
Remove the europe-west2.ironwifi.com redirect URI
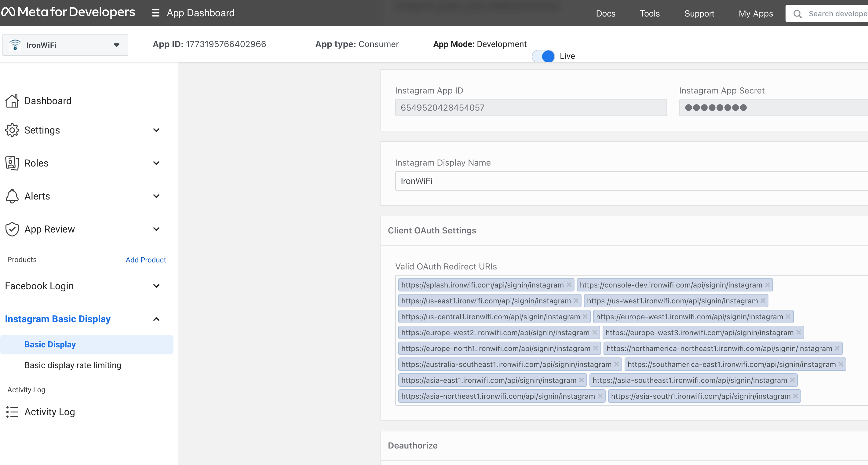(x=594, y=332)
